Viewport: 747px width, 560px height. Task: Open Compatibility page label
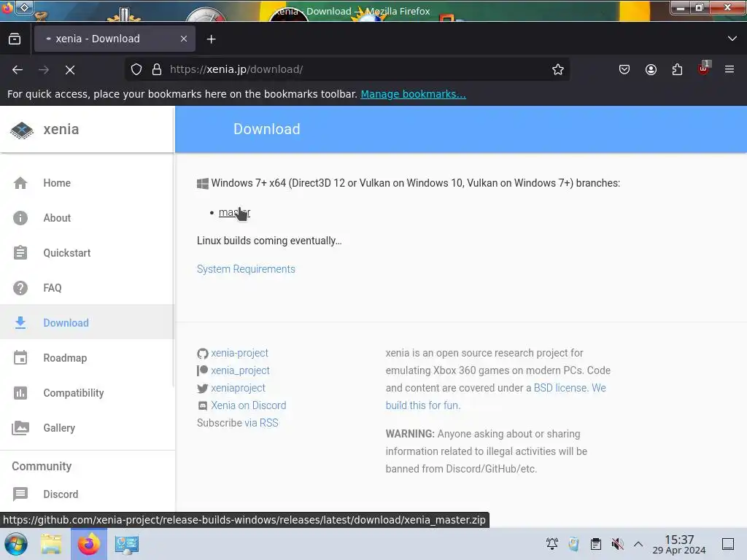pos(74,393)
